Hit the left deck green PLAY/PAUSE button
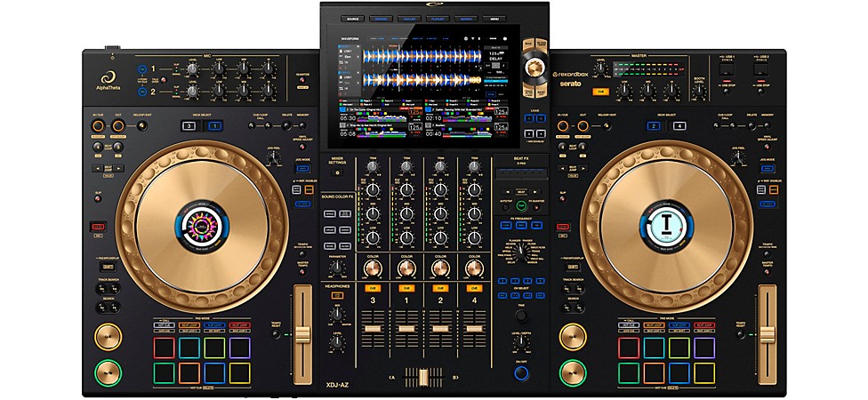Viewport: 868px width, 400px height. 108,372
